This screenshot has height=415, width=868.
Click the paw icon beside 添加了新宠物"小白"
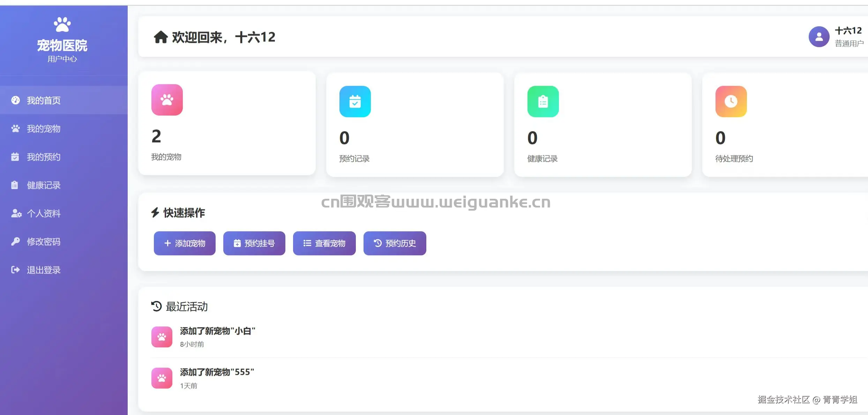(162, 337)
